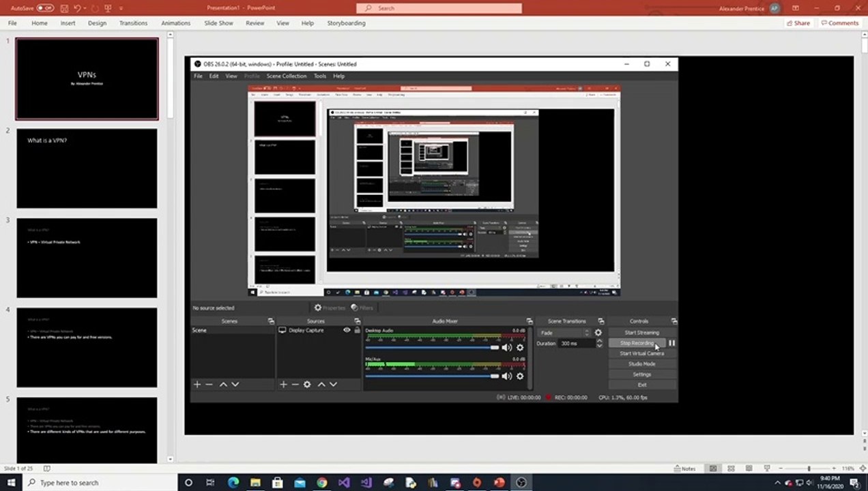The width and height of the screenshot is (868, 491).
Task: Add a new source with Sources plus icon
Action: (283, 385)
